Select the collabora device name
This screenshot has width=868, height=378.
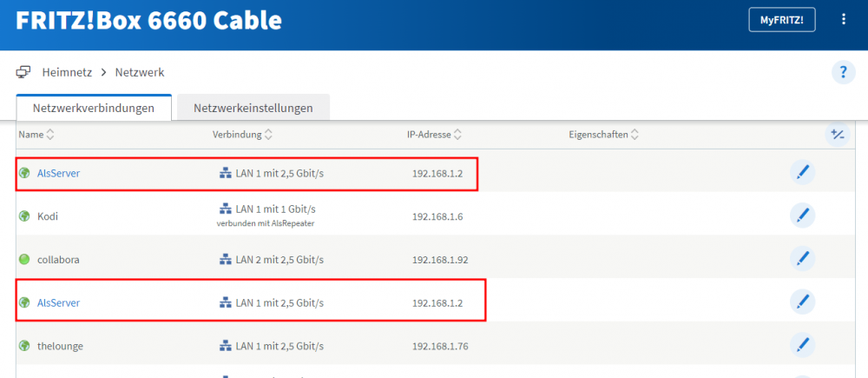(x=58, y=260)
